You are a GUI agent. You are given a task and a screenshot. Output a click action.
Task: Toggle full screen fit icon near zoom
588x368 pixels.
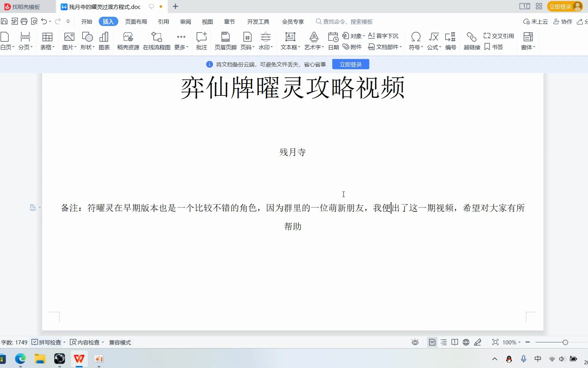coord(495,342)
